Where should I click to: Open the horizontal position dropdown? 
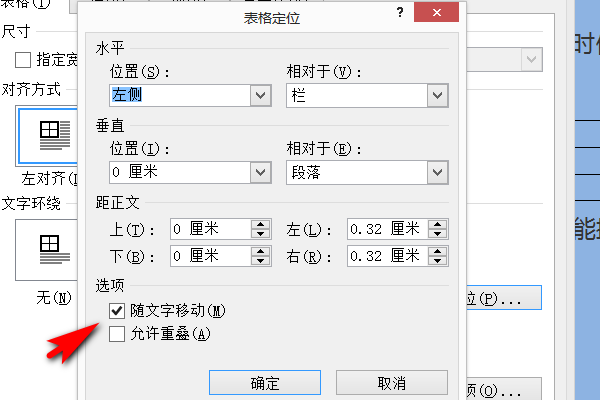point(261,95)
